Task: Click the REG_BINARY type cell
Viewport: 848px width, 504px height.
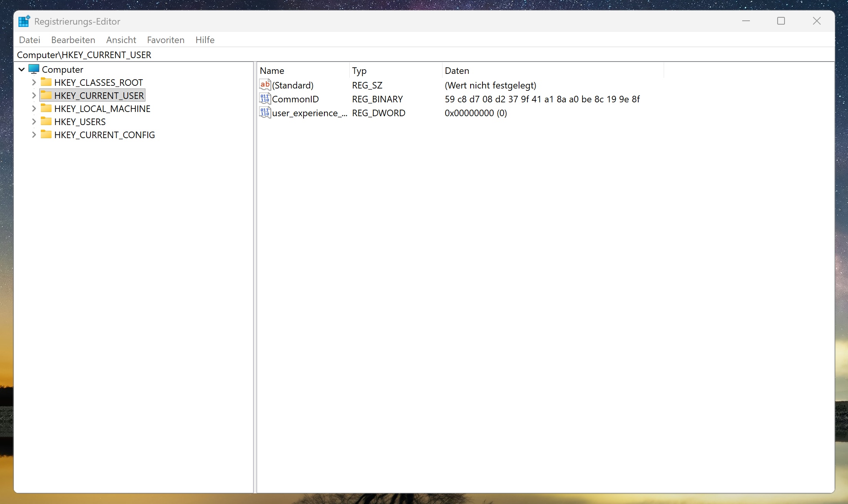Action: (x=377, y=99)
